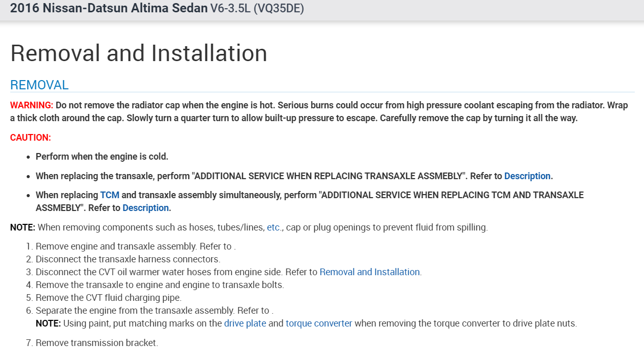Click step 4 about transaxle to engine bolts
This screenshot has width=644, height=364.
point(159,285)
